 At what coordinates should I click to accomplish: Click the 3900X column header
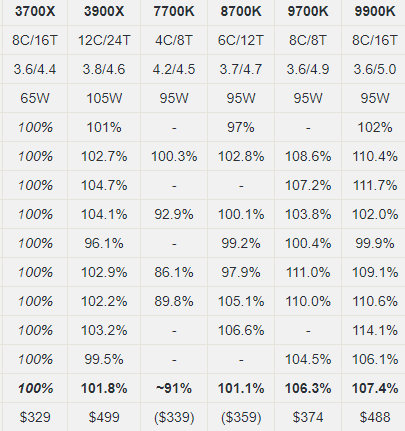(104, 11)
